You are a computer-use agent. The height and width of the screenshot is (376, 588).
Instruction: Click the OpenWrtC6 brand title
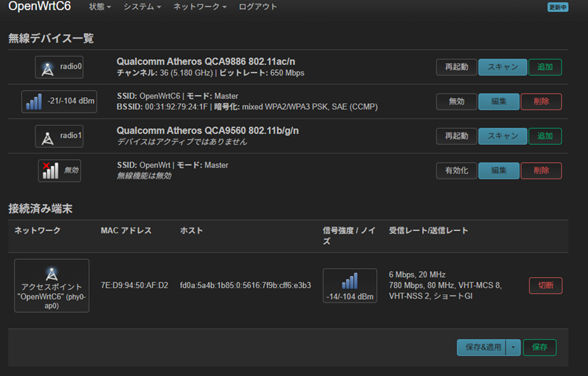(x=39, y=7)
